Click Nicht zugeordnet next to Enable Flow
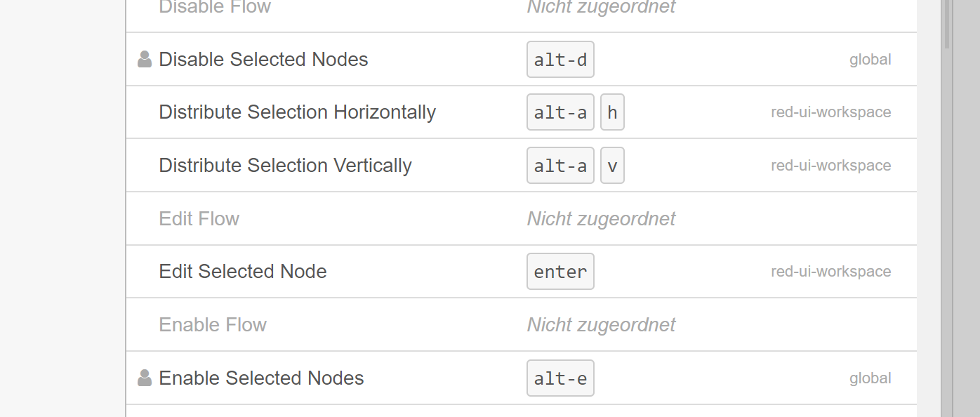The image size is (980, 417). point(601,324)
